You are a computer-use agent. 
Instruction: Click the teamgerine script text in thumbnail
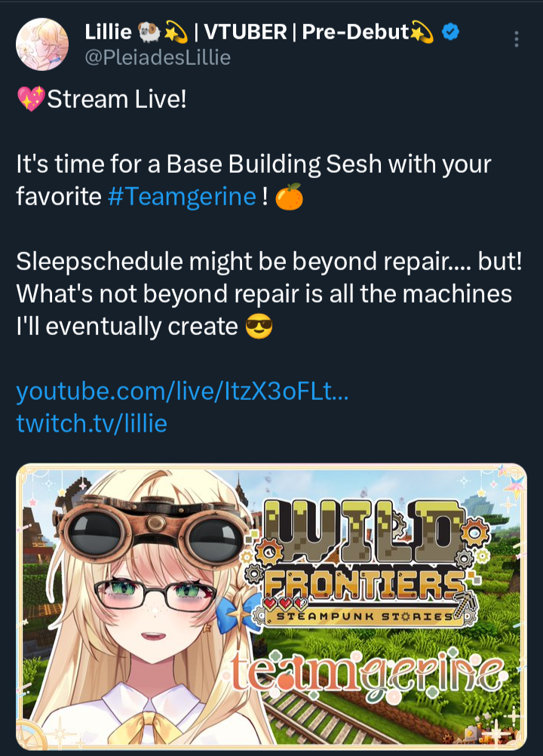(367, 672)
